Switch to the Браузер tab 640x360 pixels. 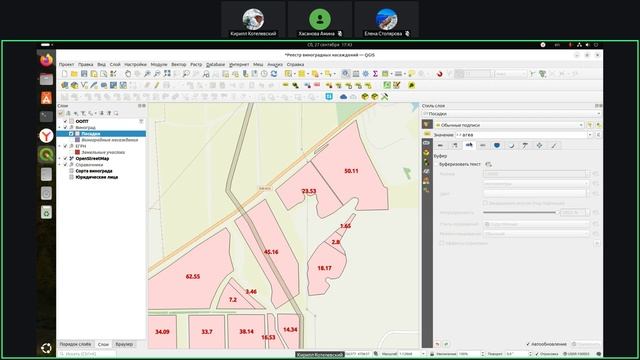click(x=124, y=344)
